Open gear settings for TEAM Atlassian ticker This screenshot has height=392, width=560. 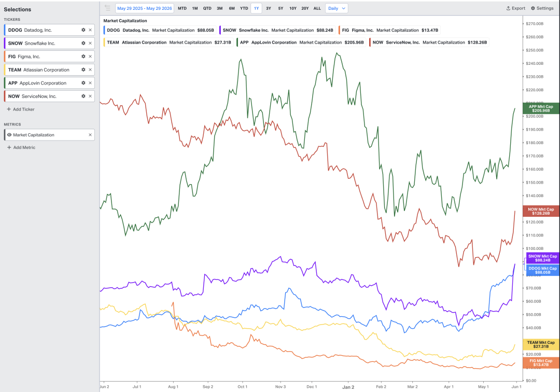click(83, 69)
